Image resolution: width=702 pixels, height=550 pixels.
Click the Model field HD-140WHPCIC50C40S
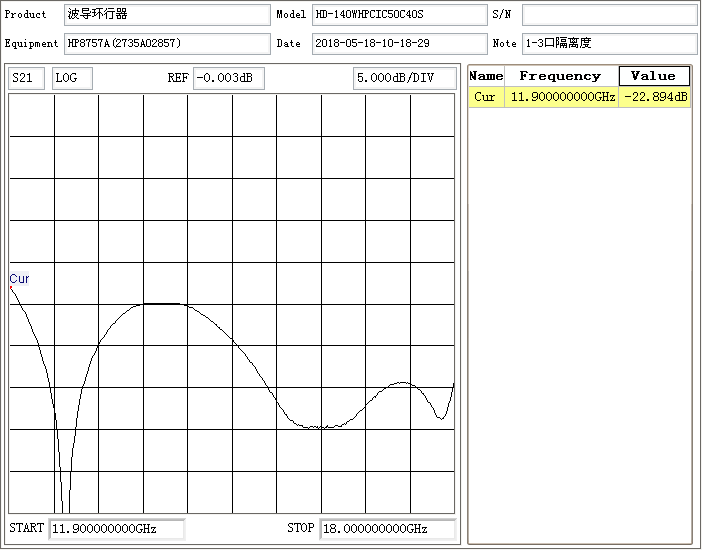click(399, 15)
